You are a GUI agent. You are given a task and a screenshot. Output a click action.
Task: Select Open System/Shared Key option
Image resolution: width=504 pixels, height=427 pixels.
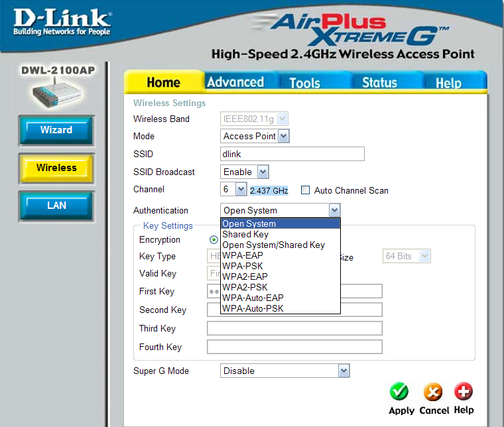click(281, 245)
